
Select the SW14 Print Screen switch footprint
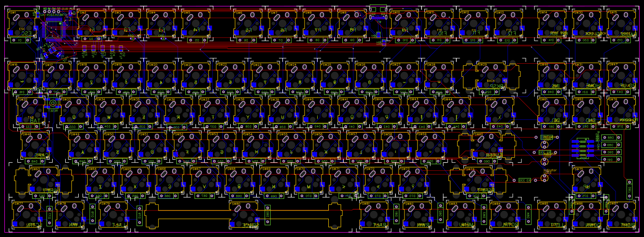pos(552,24)
